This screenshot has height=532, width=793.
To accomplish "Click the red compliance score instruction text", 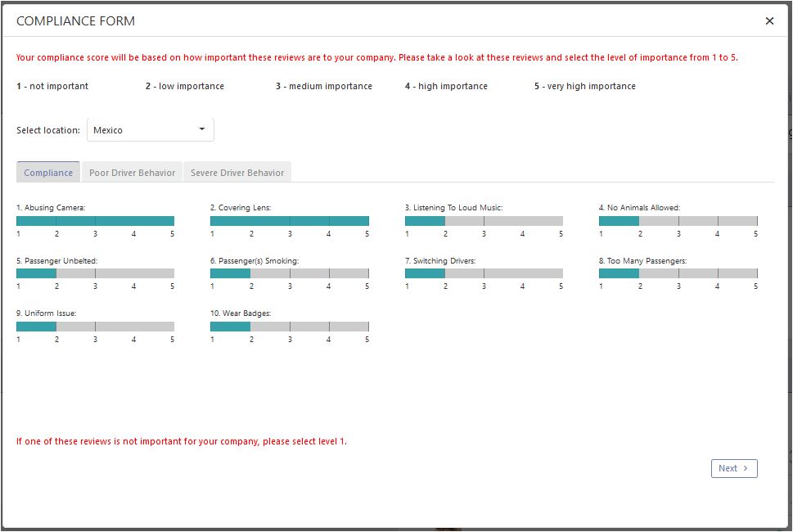I will tap(376, 57).
